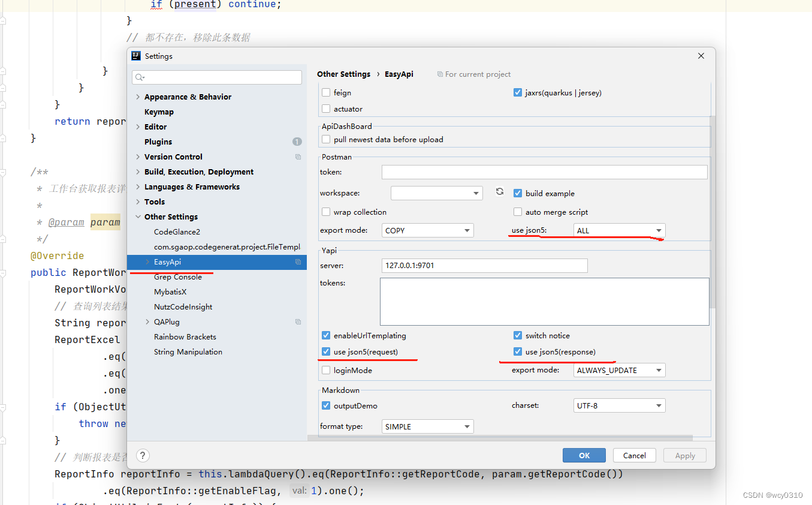
Task: Click the search magnifier icon in settings search
Action: pos(140,77)
